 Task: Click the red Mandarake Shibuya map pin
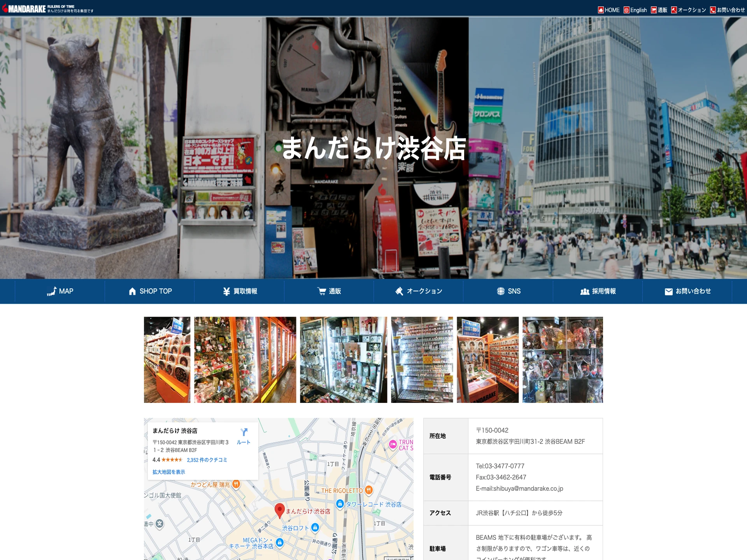click(279, 510)
